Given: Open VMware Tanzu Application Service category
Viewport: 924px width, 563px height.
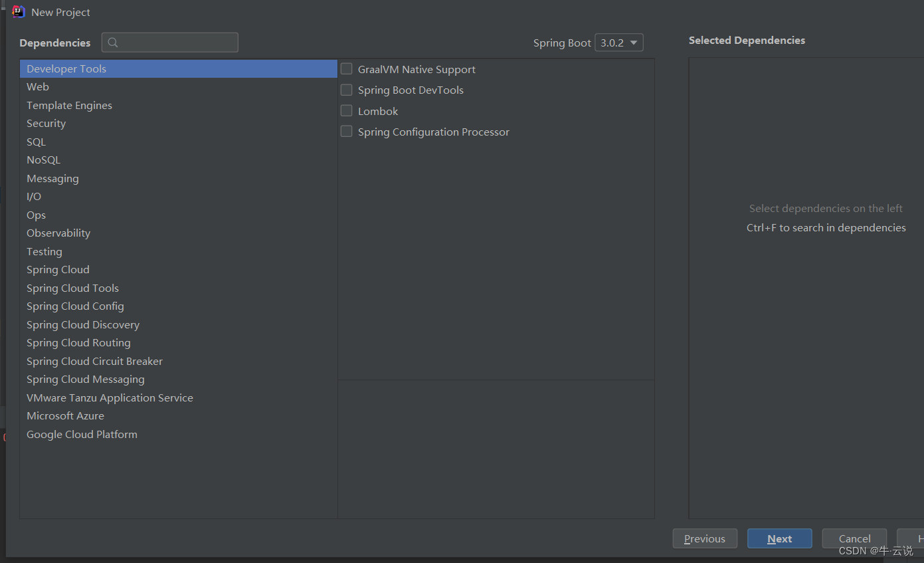Looking at the screenshot, I should [x=179, y=397].
